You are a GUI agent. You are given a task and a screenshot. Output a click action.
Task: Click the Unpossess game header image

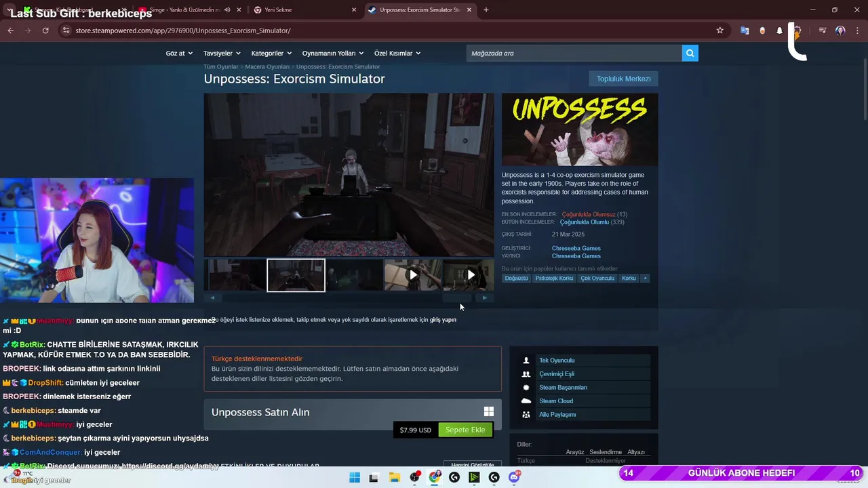580,129
